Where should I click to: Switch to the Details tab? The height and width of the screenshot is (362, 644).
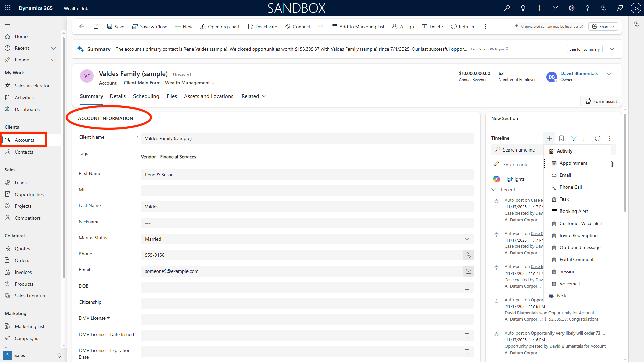click(x=118, y=96)
